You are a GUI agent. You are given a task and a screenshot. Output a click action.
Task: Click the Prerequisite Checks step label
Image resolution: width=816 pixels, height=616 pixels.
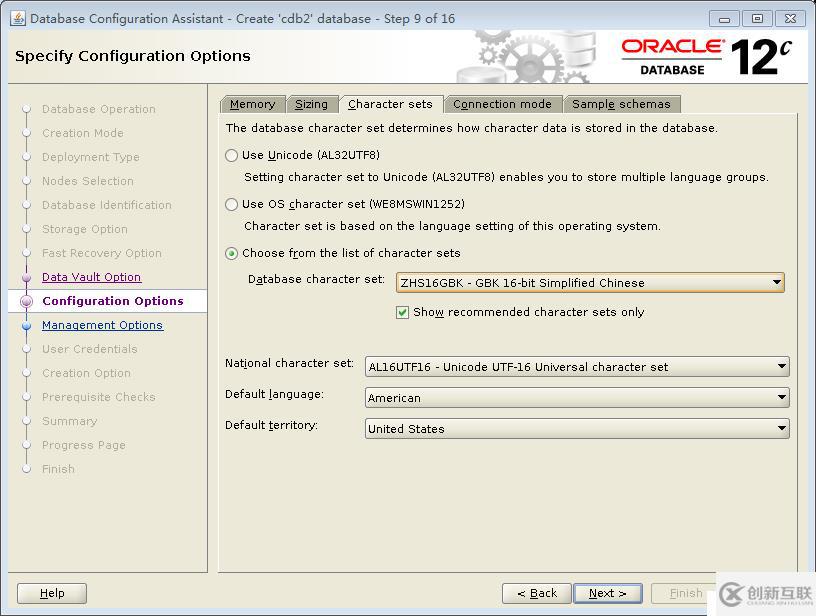(99, 397)
